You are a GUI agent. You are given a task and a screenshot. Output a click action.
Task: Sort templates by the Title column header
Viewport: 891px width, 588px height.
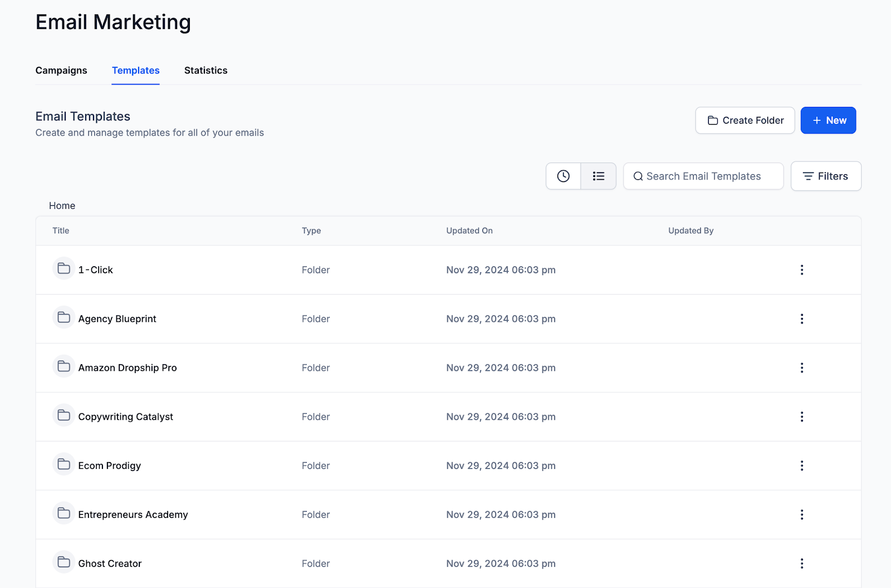pyautogui.click(x=60, y=231)
